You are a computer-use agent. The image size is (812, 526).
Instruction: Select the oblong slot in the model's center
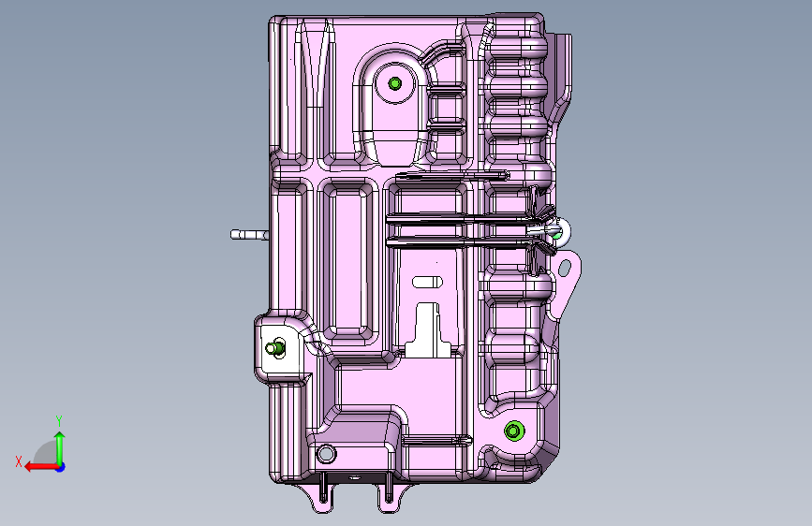[427, 282]
